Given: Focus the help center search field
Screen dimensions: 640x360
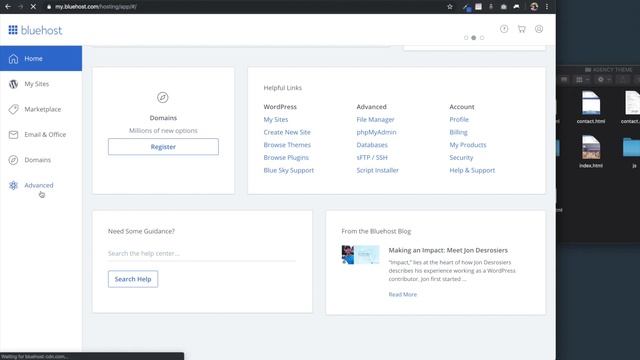Looking at the screenshot, I should (202, 253).
